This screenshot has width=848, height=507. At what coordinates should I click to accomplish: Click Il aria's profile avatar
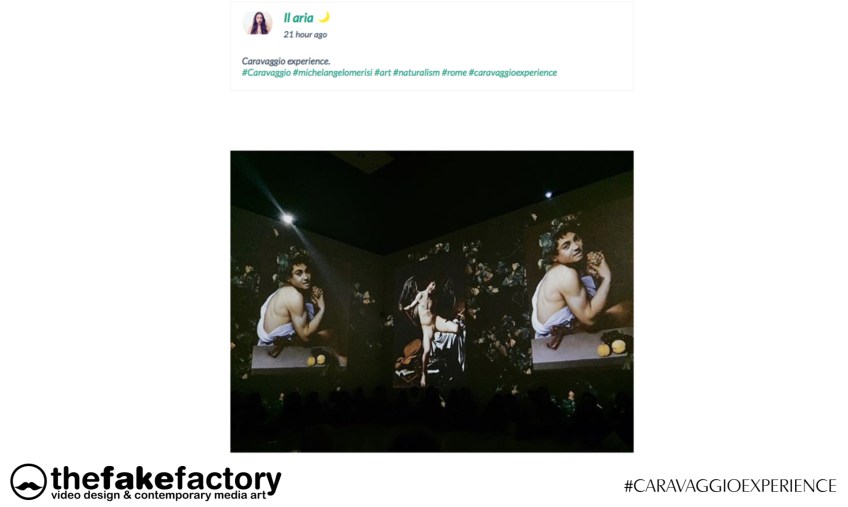point(257,23)
